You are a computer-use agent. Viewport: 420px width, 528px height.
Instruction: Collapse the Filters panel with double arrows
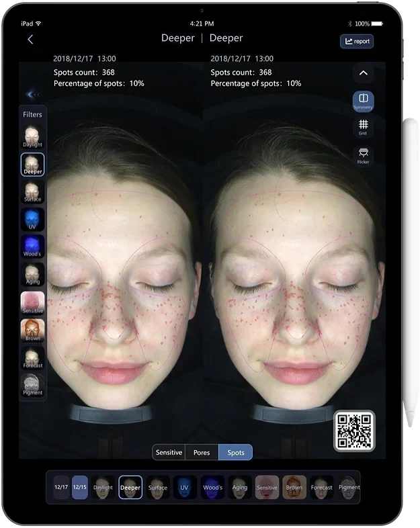click(x=32, y=95)
